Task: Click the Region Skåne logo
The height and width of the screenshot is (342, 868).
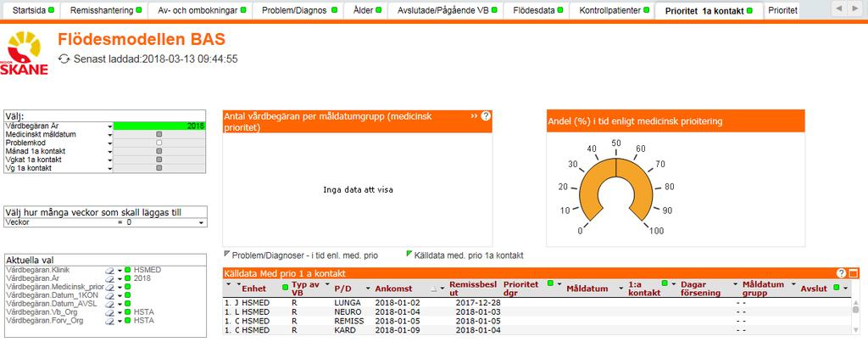Action: point(25,53)
